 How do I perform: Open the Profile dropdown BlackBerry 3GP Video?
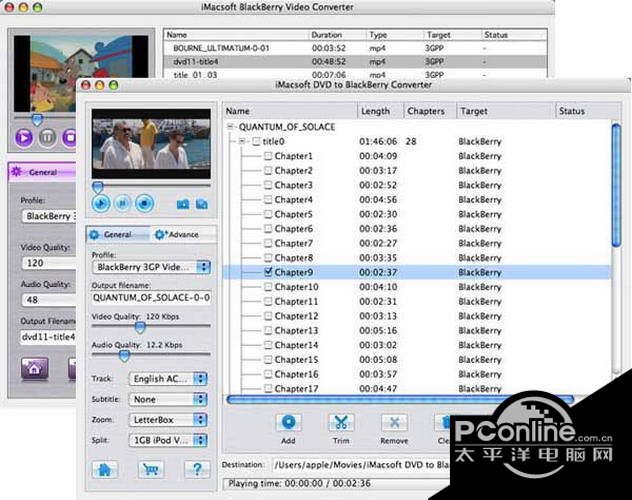click(x=152, y=267)
